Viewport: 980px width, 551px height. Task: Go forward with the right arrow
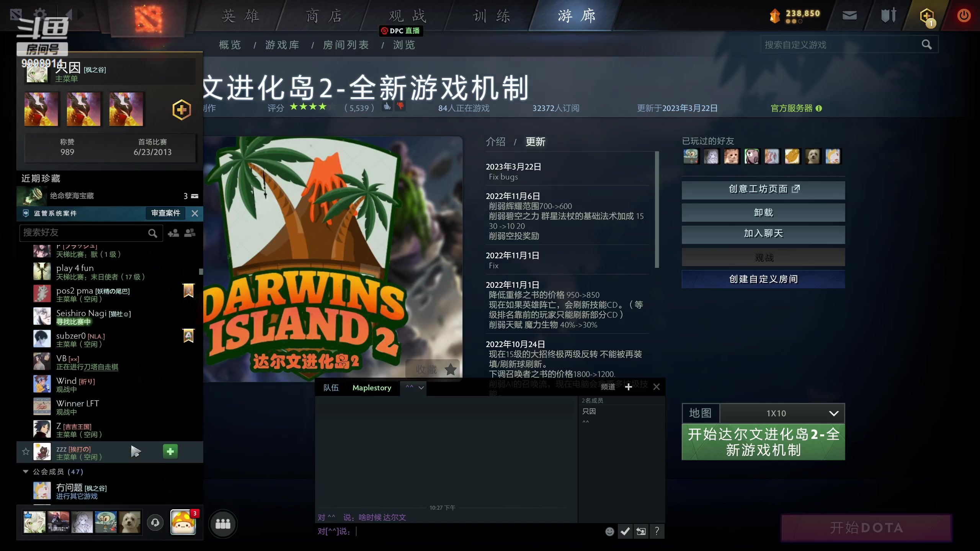coord(81,15)
